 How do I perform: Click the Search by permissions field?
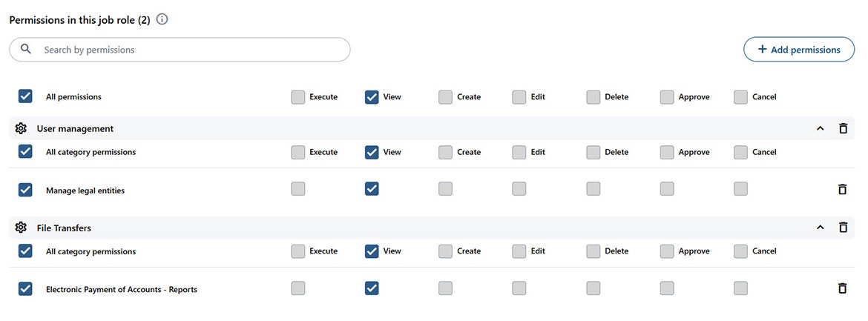(193, 50)
